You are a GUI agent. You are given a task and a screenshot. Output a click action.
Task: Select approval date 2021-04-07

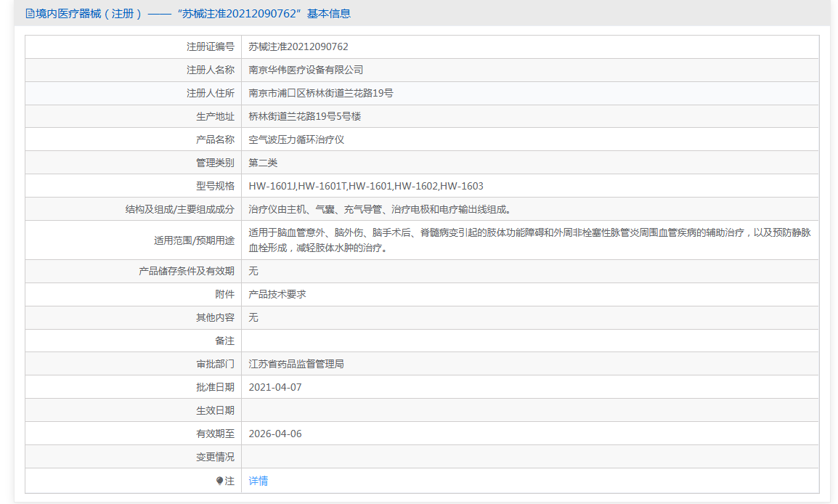[x=275, y=388]
